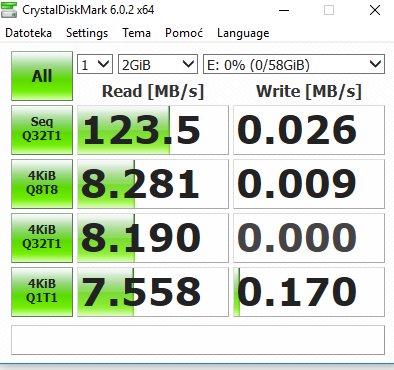Minimize the CrystalDiskMark window
The width and height of the screenshot is (394, 370).
point(284,10)
